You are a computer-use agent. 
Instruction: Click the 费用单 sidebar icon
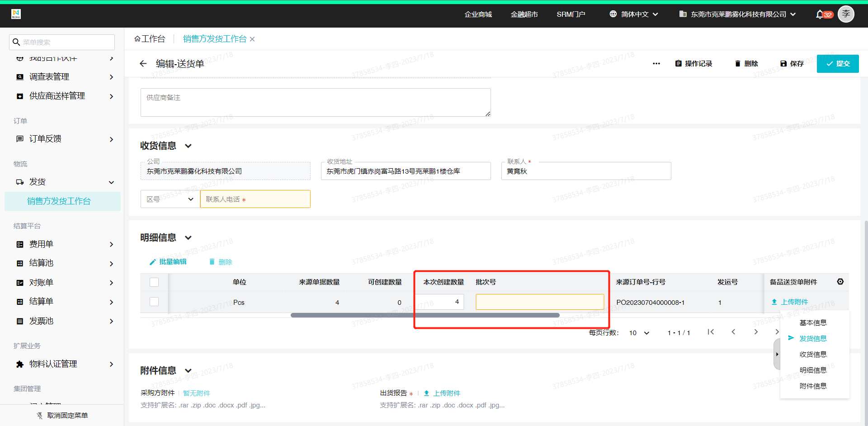[x=20, y=244]
